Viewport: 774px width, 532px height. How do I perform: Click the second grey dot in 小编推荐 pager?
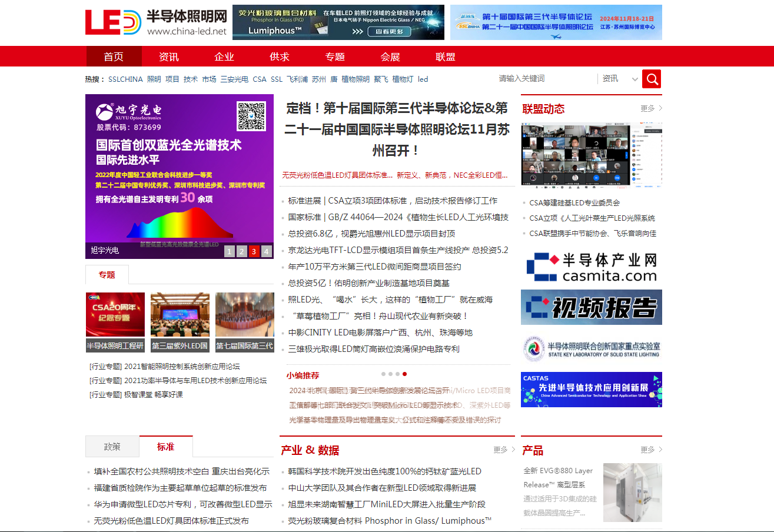pyautogui.click(x=390, y=374)
